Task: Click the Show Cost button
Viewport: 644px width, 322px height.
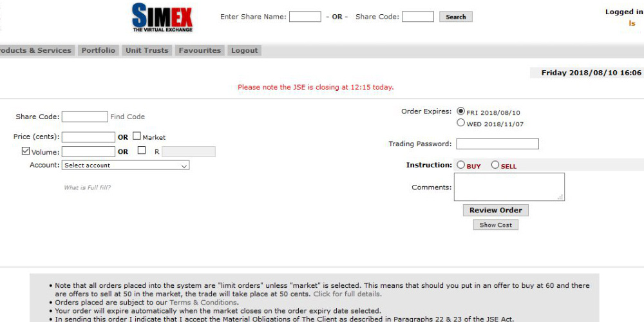Action: tap(496, 225)
